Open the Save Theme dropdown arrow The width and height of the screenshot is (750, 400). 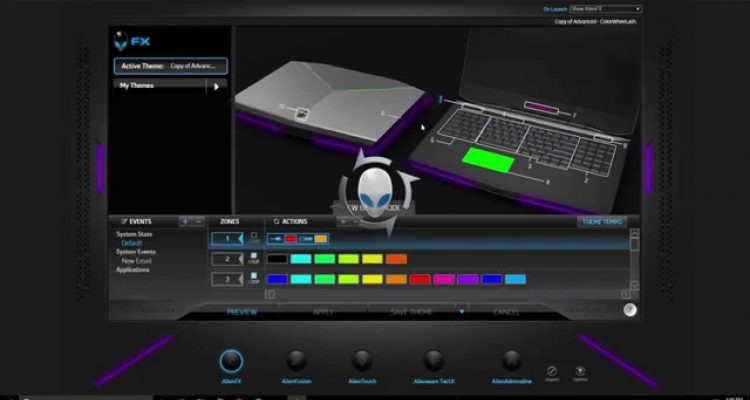pos(462,312)
